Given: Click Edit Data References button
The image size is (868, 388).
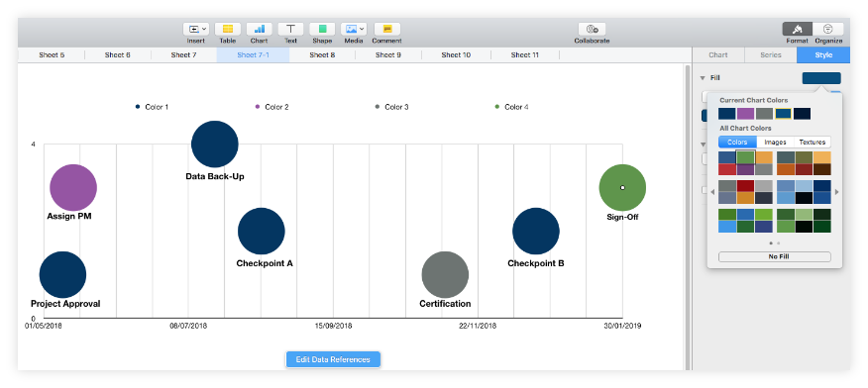Looking at the screenshot, I should pyautogui.click(x=333, y=359).
